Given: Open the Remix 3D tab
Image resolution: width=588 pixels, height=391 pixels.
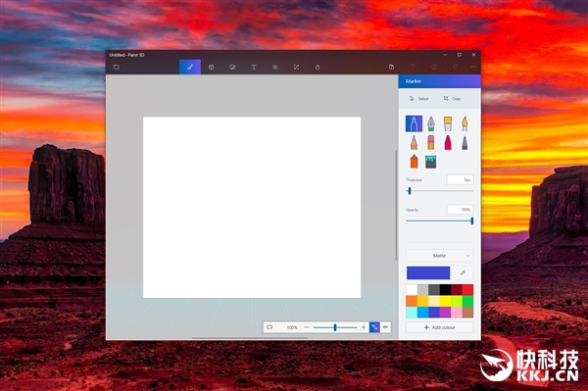Looking at the screenshot, I should point(318,67).
